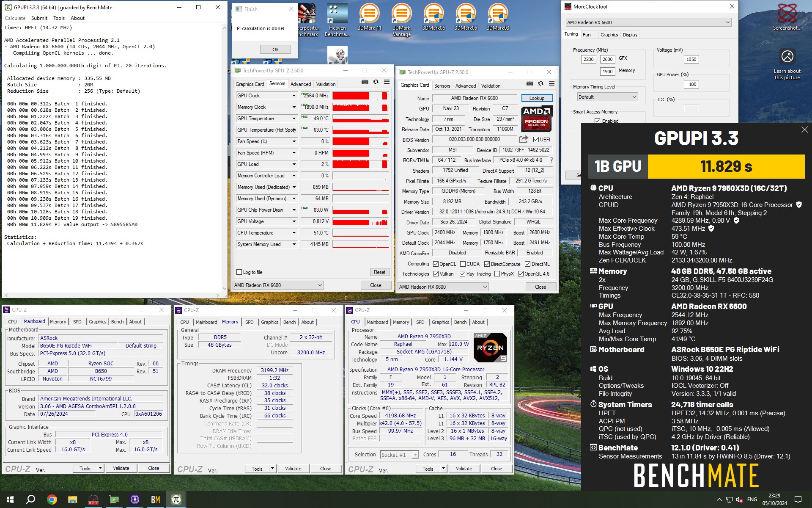812x508 pixels.
Task: Open 3DMark05 desktop shortcut
Action: point(466,17)
